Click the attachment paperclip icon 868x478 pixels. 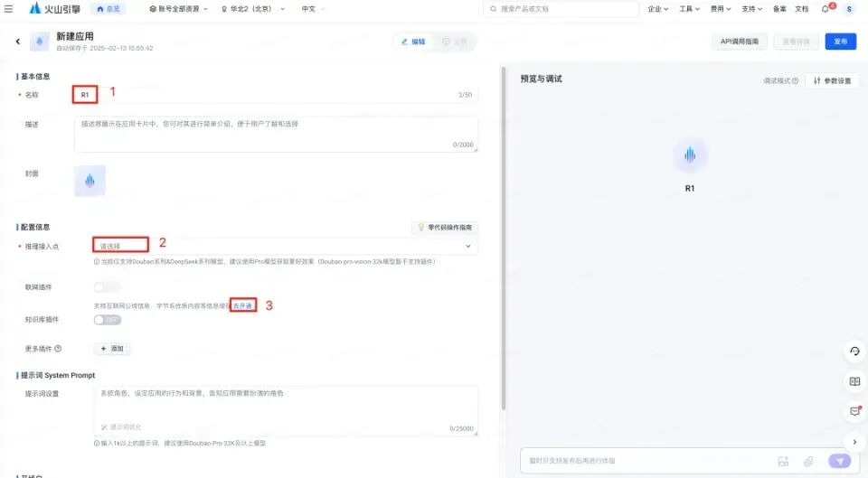pos(808,461)
